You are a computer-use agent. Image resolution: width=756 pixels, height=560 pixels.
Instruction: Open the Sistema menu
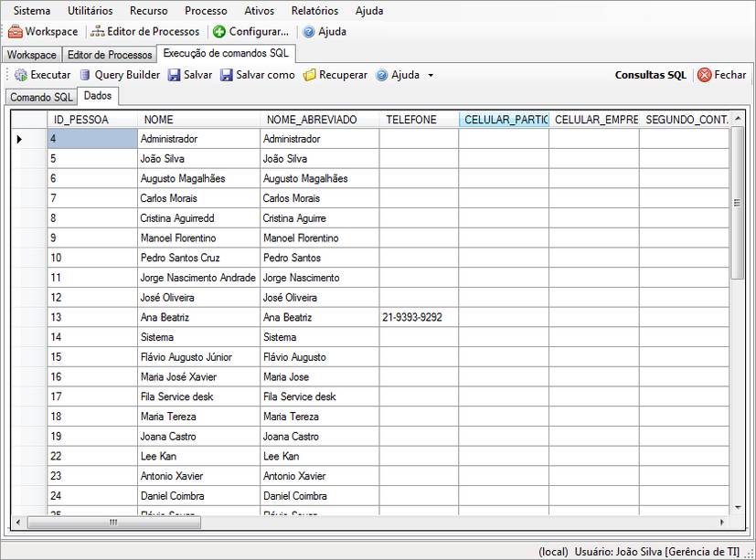click(x=32, y=11)
